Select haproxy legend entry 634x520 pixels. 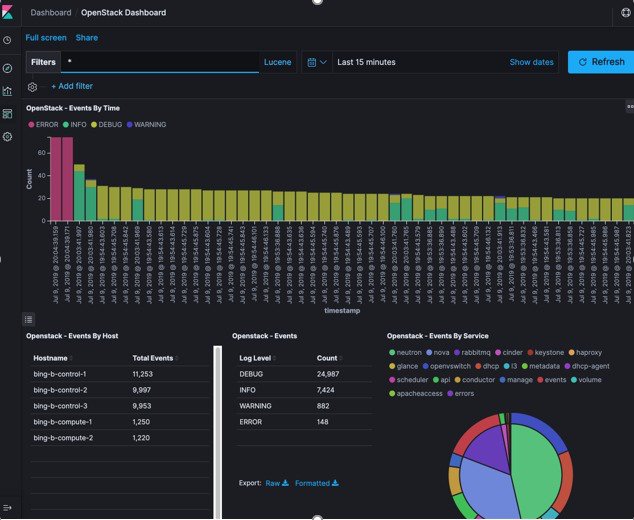click(585, 353)
